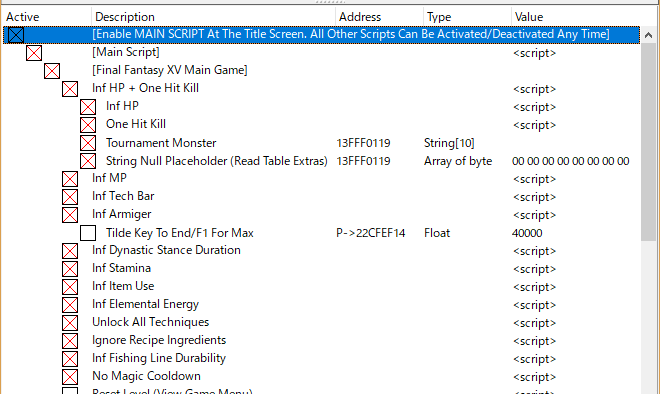
Task: Select the Inf Item Use label
Action: click(123, 286)
